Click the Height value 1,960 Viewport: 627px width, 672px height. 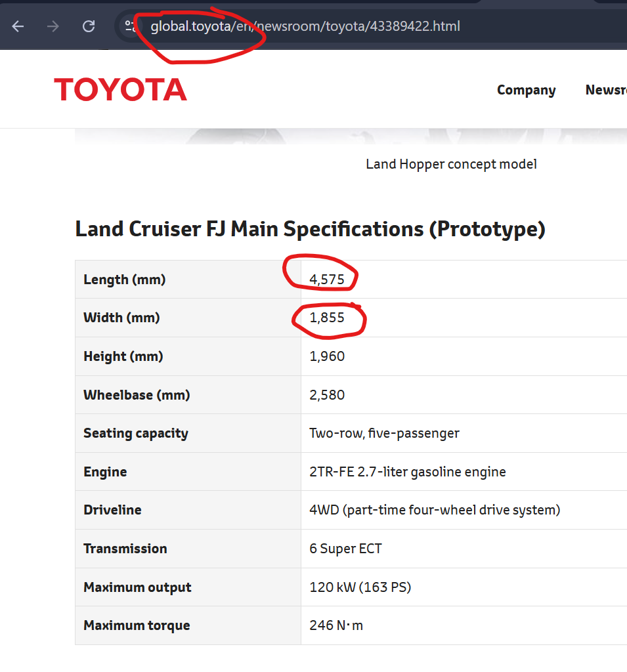click(327, 356)
